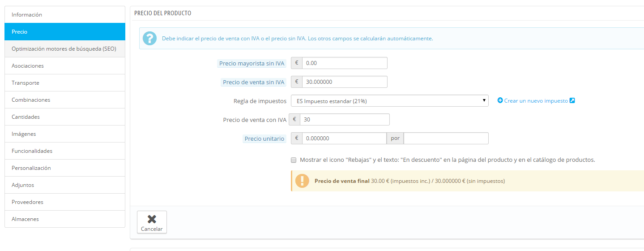This screenshot has width=644, height=251.
Task: Click the Precio de venta sin IVA label
Action: pyautogui.click(x=254, y=82)
